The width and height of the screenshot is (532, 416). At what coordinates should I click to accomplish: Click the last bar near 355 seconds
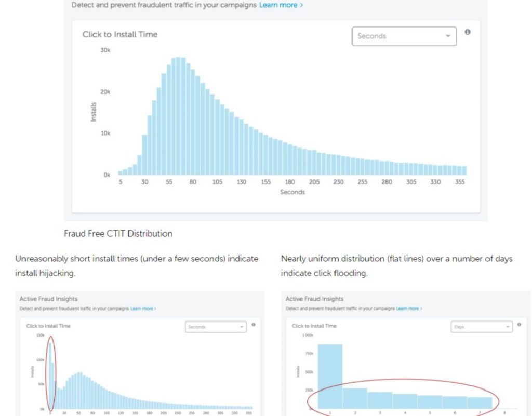tap(464, 170)
